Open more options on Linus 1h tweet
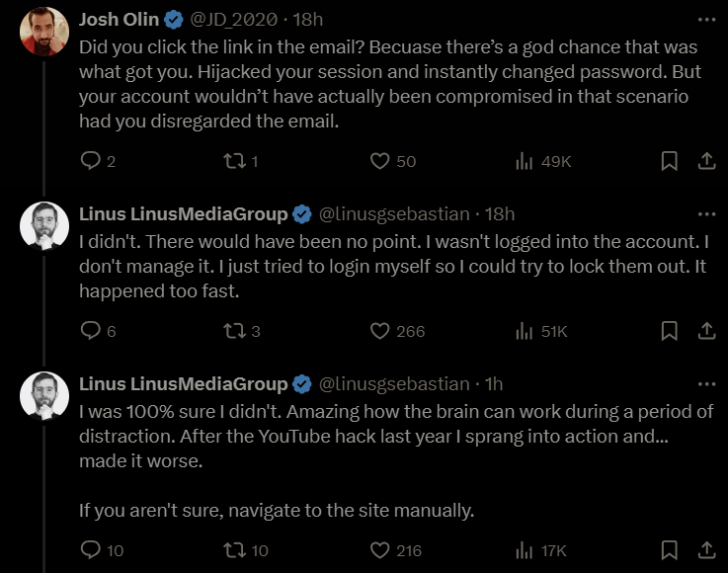Image resolution: width=728 pixels, height=573 pixels. click(706, 384)
